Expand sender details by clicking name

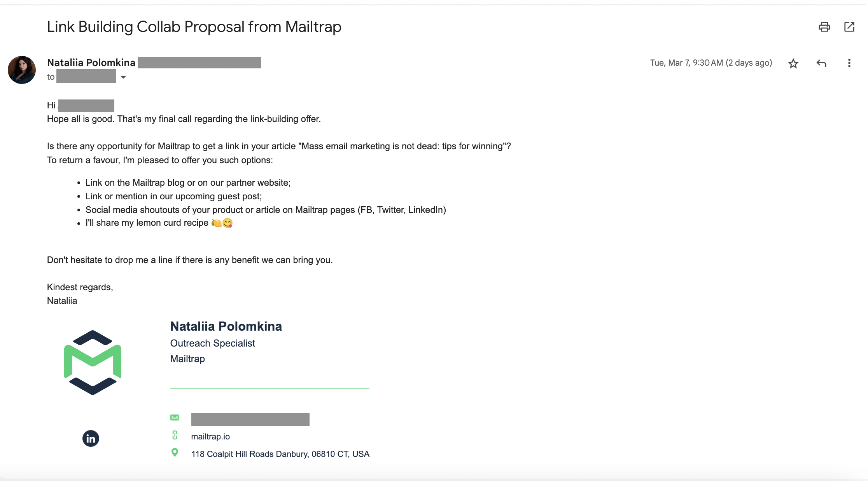[92, 62]
